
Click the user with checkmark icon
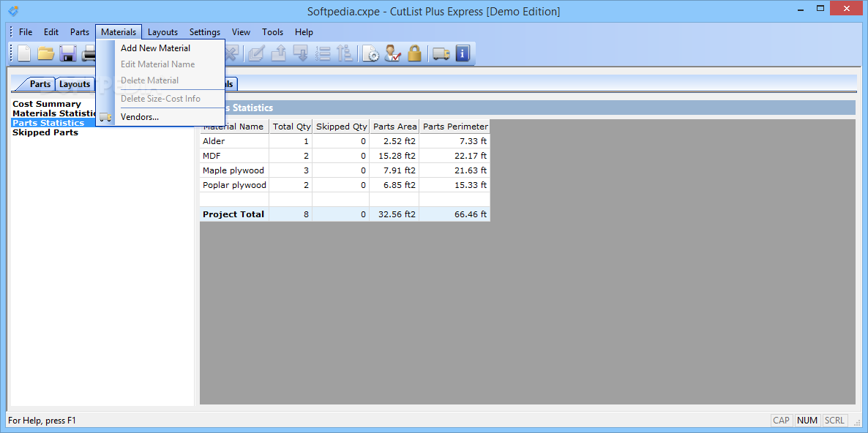[x=392, y=53]
